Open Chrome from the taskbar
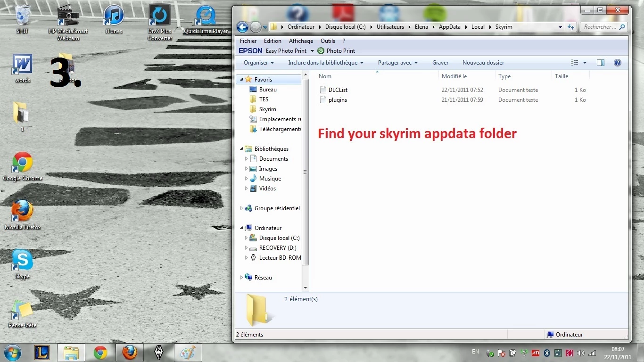The height and width of the screenshot is (362, 644). [x=100, y=353]
